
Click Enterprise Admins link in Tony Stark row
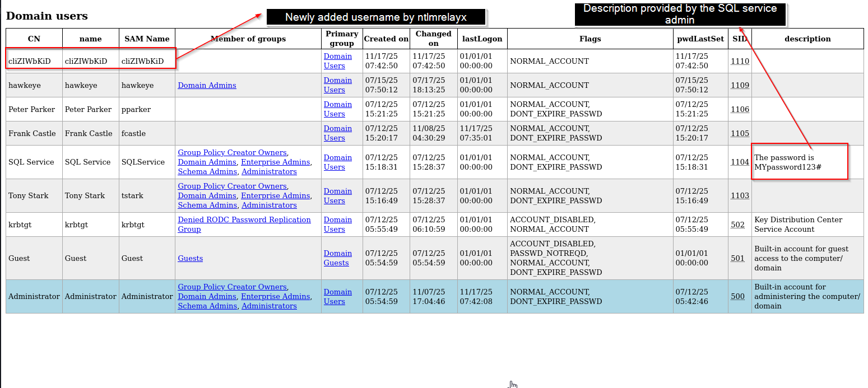pos(276,195)
